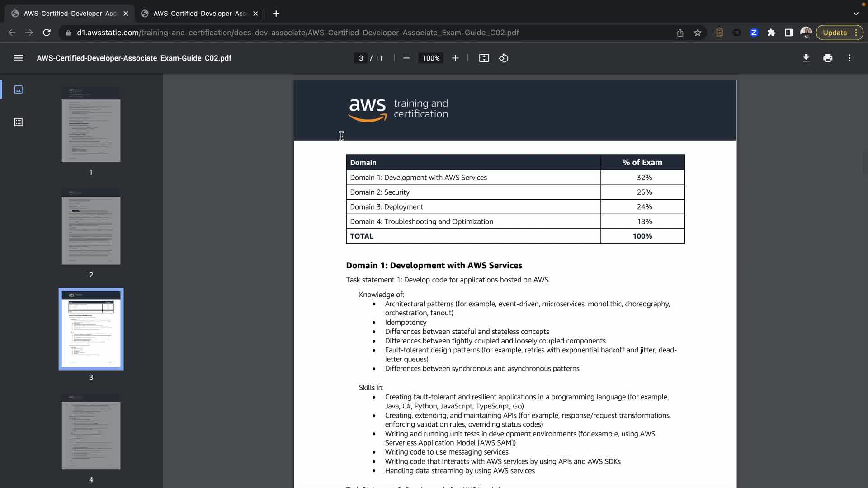Switch sidebar to thumbnail view

click(19, 89)
